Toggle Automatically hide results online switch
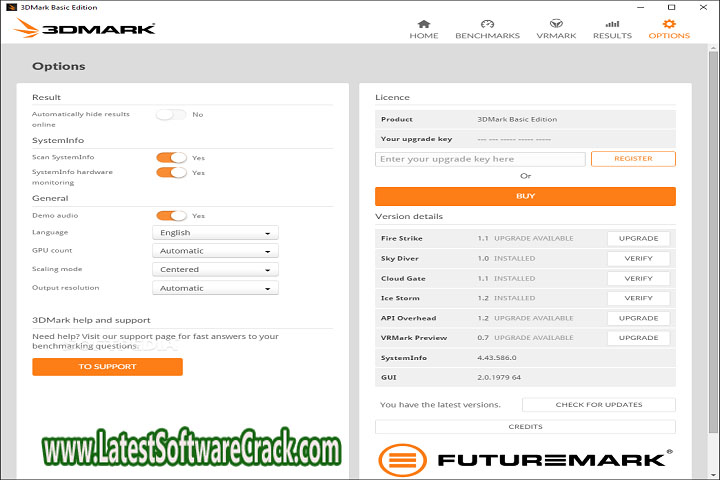Image resolution: width=720 pixels, height=480 pixels. coord(171,114)
